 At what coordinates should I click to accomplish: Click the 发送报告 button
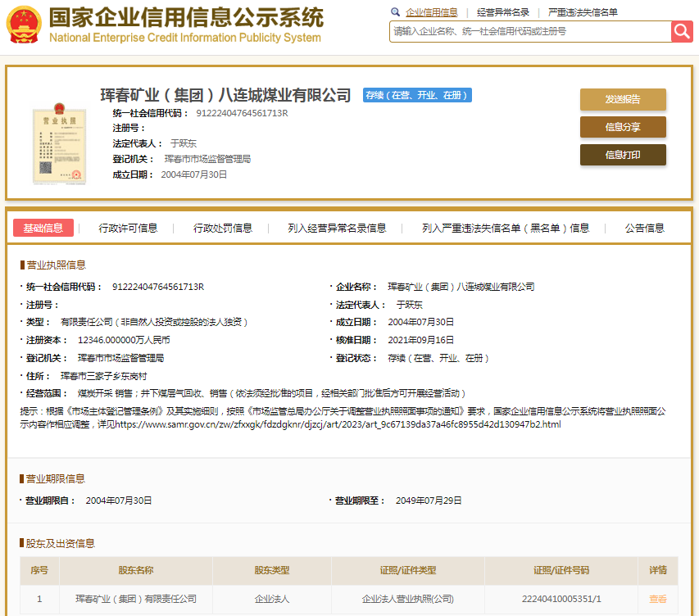pyautogui.click(x=623, y=99)
